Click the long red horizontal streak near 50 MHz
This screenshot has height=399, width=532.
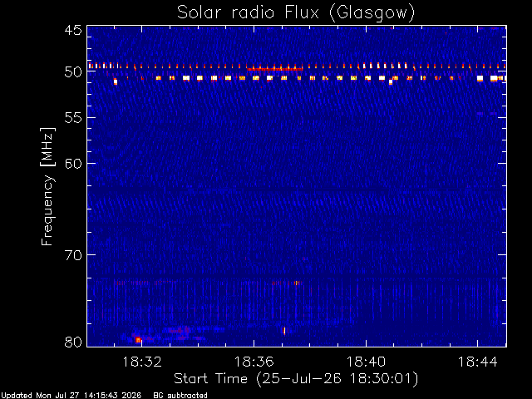[275, 69]
